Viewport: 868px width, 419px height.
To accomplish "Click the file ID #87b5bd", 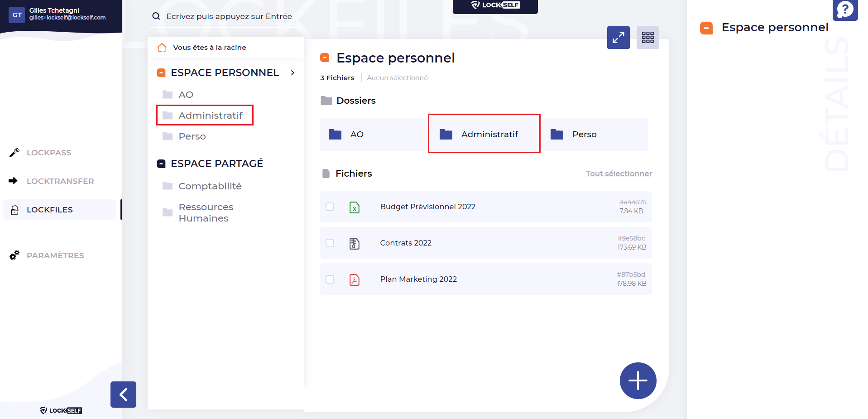I will [x=631, y=275].
